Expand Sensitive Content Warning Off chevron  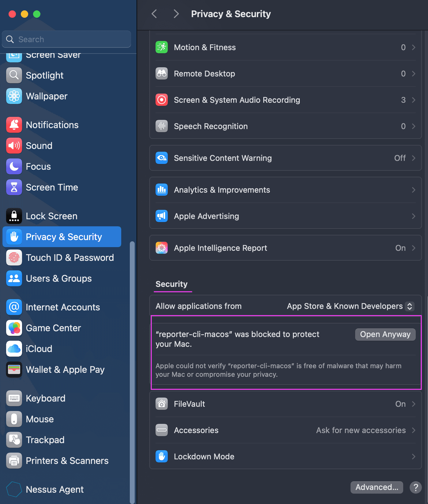[x=413, y=158]
